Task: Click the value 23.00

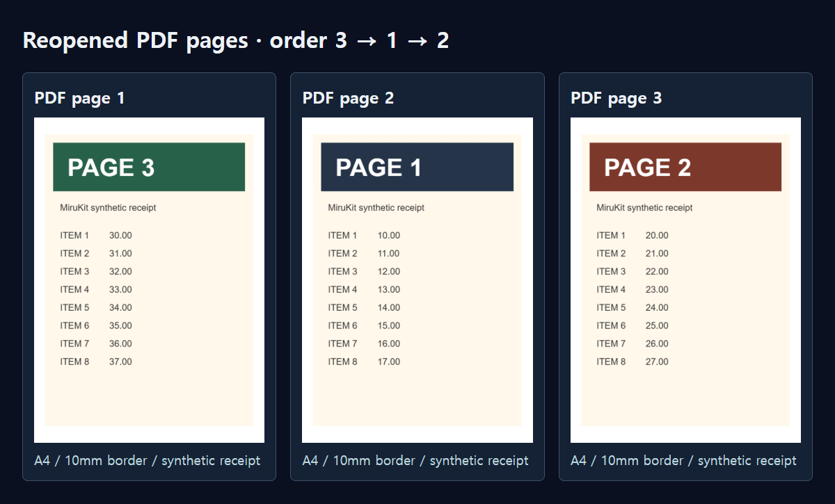Action: click(x=657, y=290)
